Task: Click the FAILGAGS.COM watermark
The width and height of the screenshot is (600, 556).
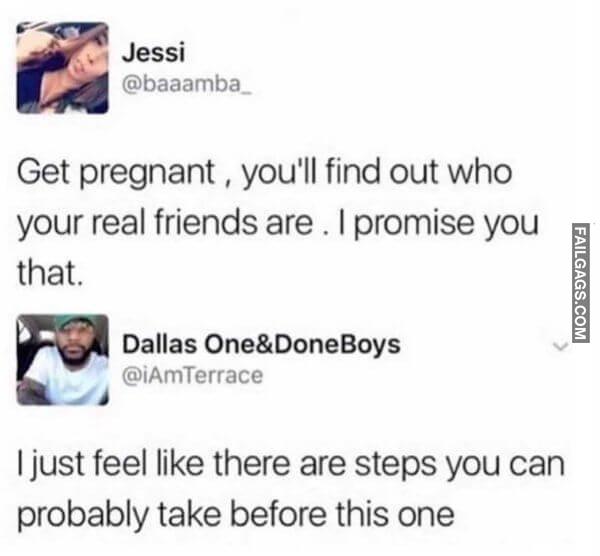Action: tap(581, 282)
